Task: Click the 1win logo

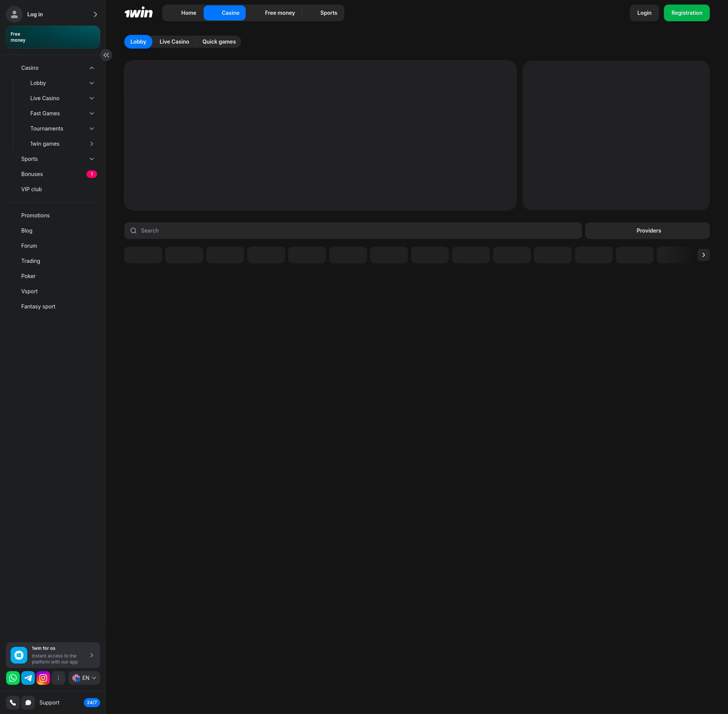Action: pos(139,13)
